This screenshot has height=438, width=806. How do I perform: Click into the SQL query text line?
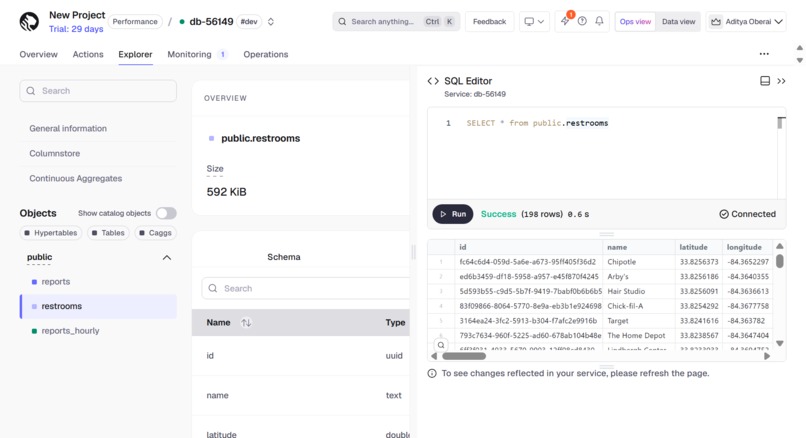click(537, 123)
